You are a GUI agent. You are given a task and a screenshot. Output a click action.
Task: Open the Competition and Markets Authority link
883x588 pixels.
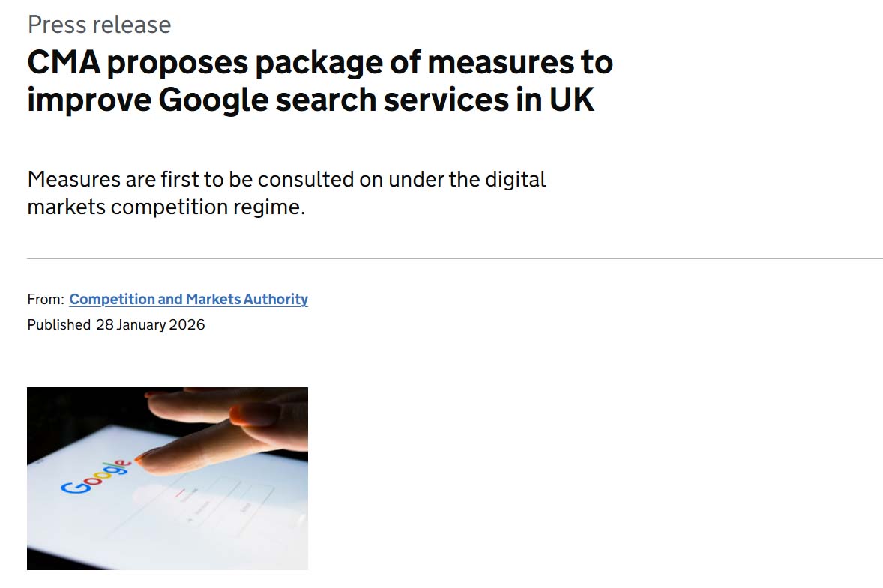click(188, 299)
